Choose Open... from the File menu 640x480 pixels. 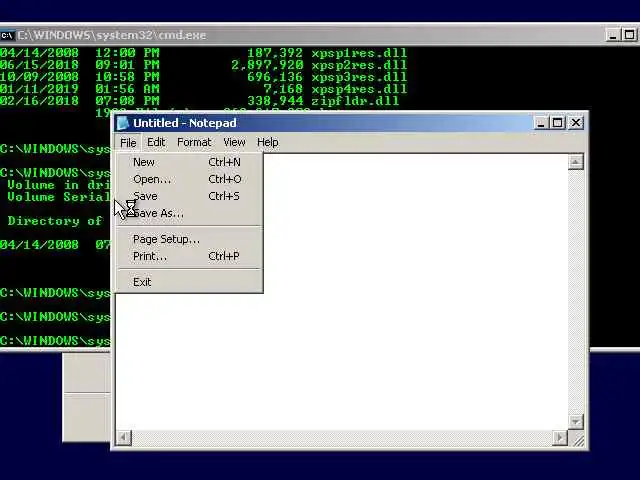pos(189,179)
